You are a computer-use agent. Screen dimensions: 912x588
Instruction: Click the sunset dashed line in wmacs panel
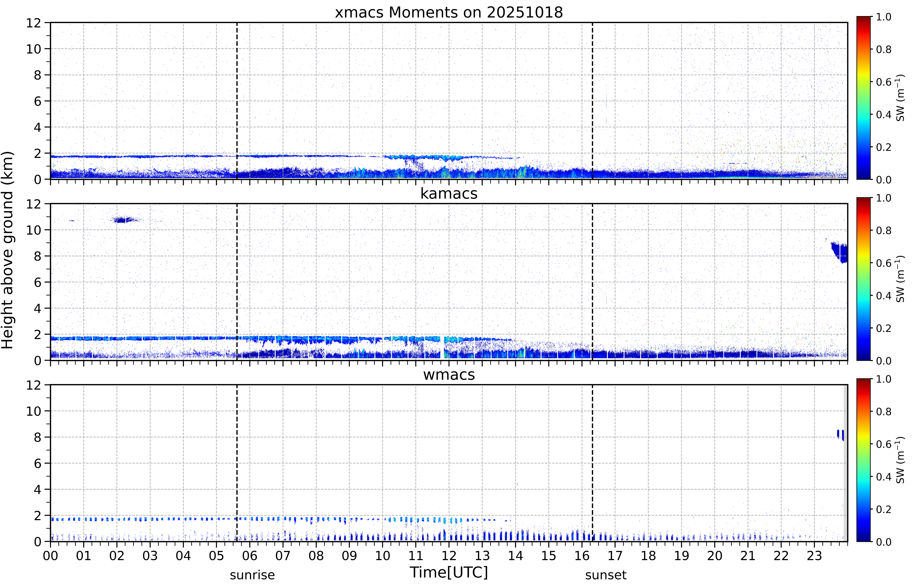click(592, 463)
